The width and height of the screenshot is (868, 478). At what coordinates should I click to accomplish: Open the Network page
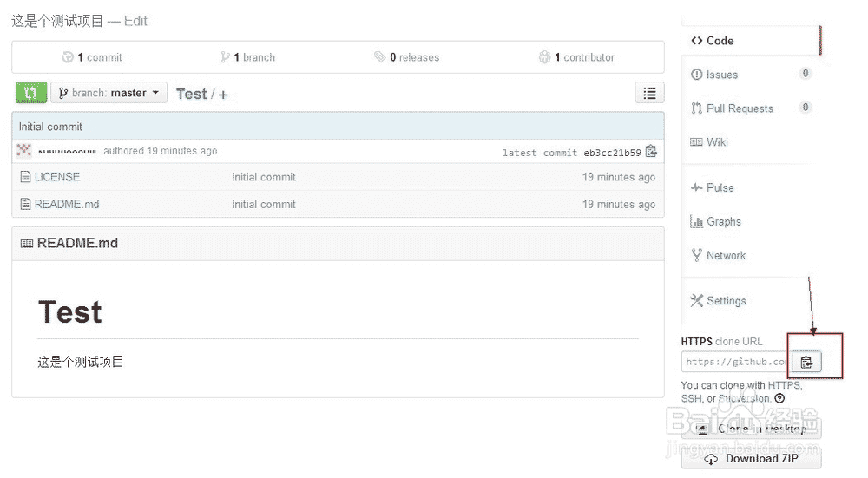[726, 255]
